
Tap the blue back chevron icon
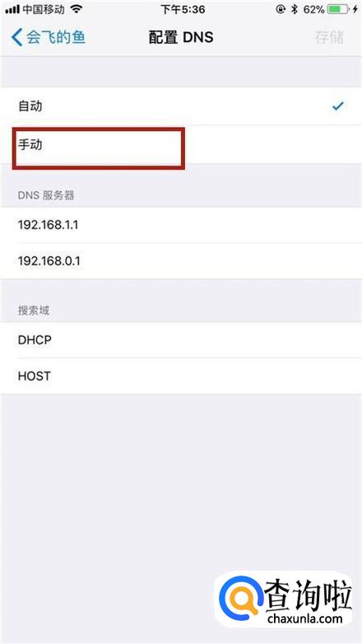[16, 37]
